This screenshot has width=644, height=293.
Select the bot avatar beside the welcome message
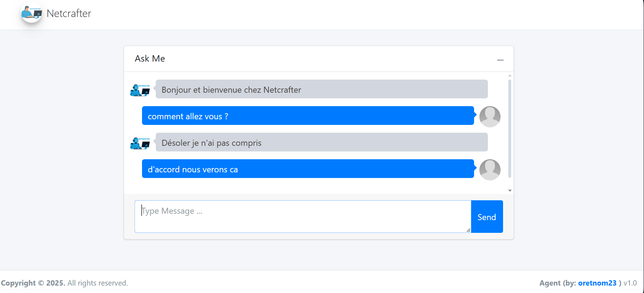[140, 90]
